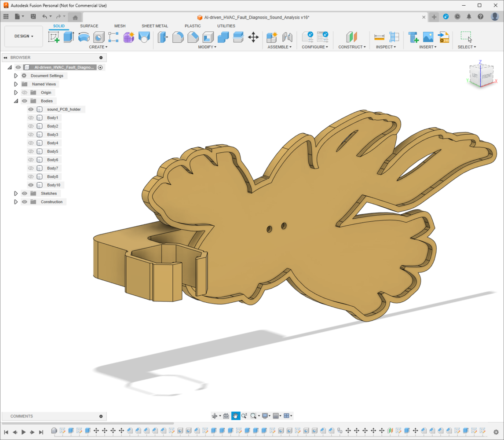Open the MODIFY menu
Image resolution: width=504 pixels, height=440 pixels.
coord(207,47)
